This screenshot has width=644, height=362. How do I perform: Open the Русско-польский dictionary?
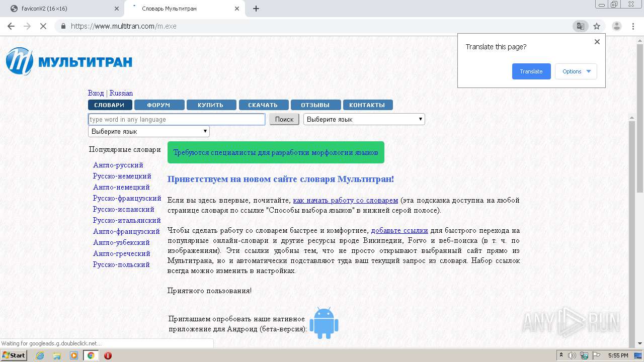[x=121, y=264]
